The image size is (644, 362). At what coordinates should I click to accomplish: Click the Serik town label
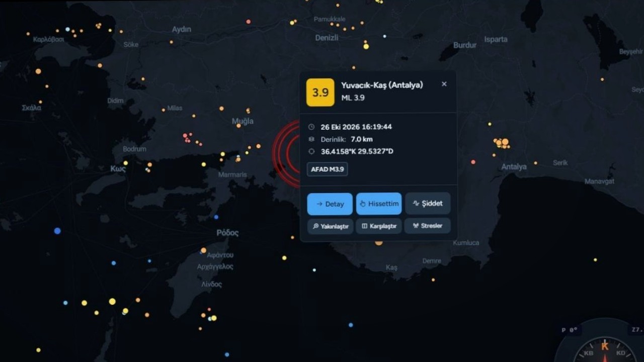point(560,162)
